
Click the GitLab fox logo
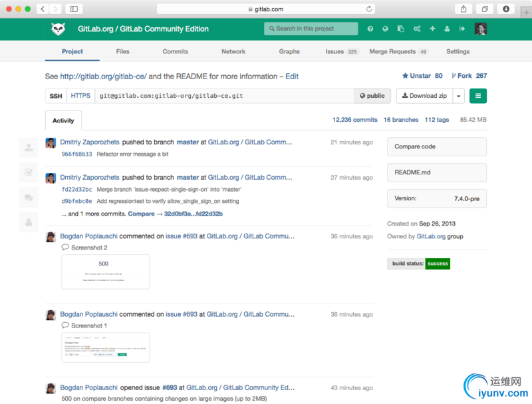point(58,29)
